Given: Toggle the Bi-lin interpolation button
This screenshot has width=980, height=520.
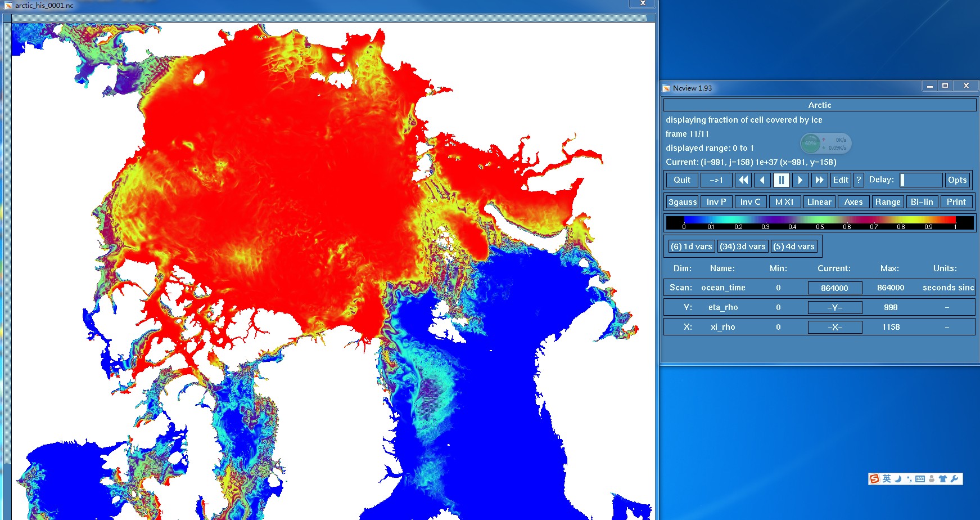Looking at the screenshot, I should coord(922,202).
